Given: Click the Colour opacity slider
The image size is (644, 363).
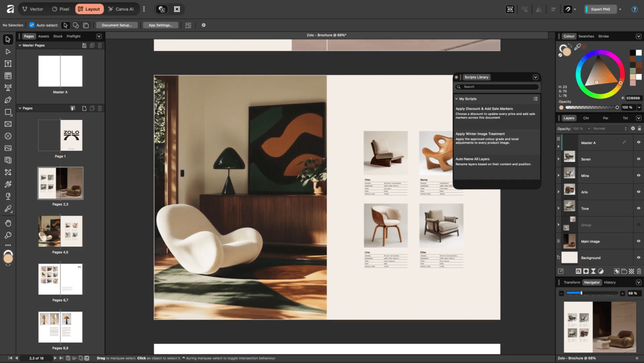Looking at the screenshot, I should coord(592,107).
